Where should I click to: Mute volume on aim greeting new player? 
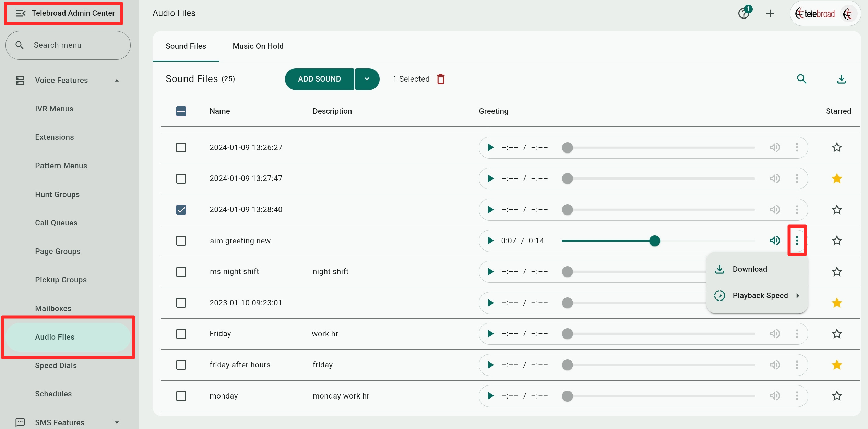coord(775,241)
